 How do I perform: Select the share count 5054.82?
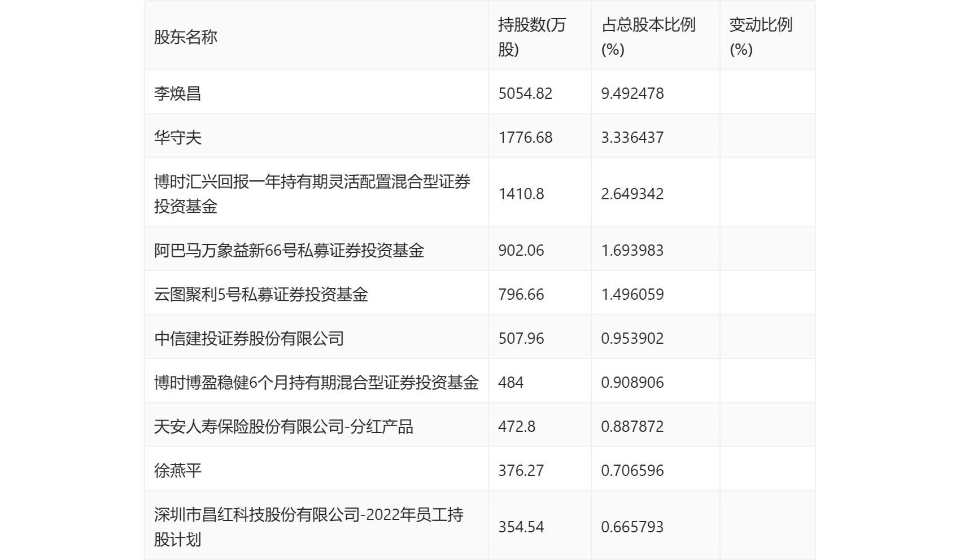coord(525,93)
